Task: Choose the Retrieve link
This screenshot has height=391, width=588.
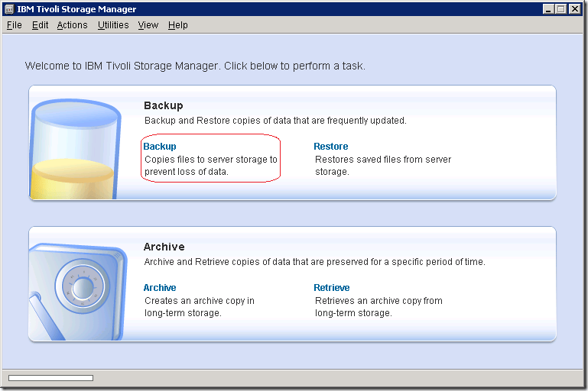Action: [x=332, y=288]
